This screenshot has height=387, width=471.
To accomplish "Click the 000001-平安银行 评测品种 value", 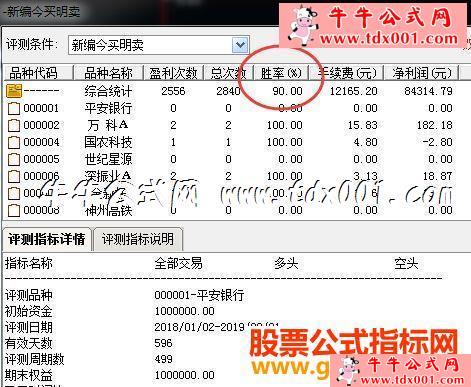I will point(199,295).
